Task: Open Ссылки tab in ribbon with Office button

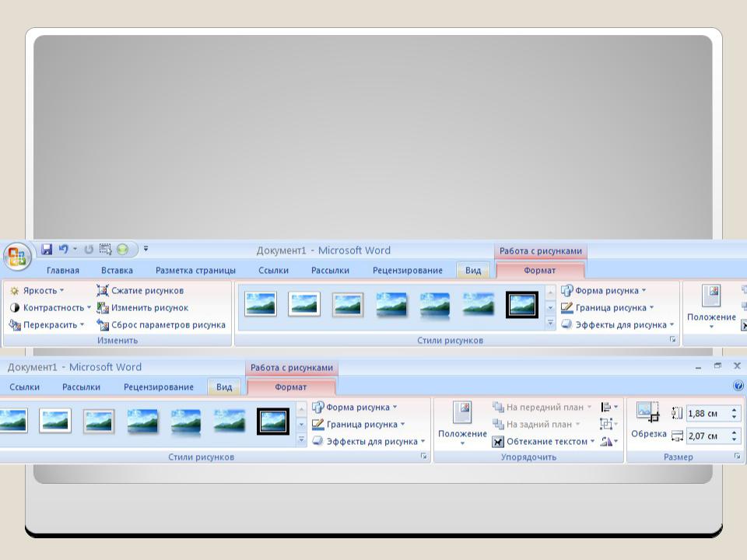Action: click(273, 271)
